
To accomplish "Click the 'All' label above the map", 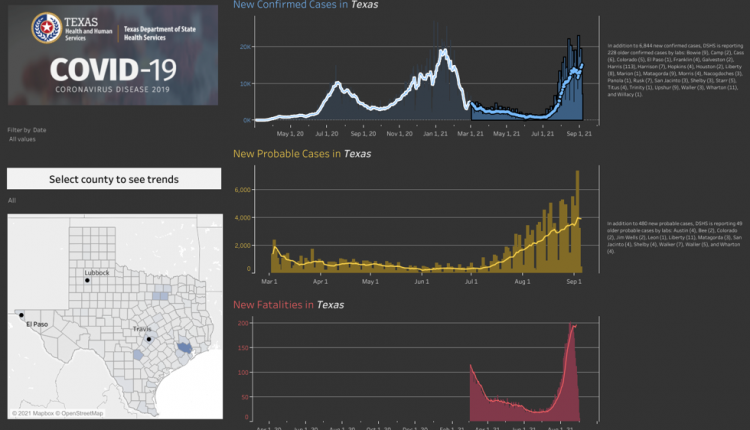I will pos(12,201).
